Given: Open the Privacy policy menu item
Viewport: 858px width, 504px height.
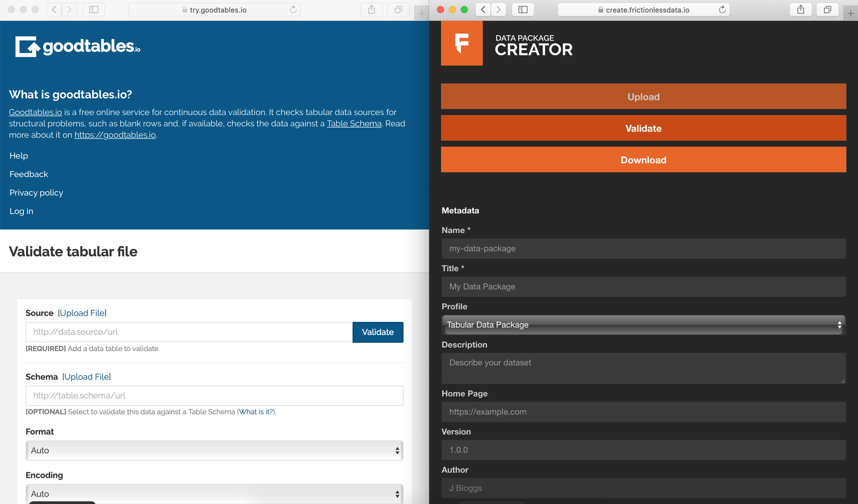Looking at the screenshot, I should pyautogui.click(x=36, y=193).
